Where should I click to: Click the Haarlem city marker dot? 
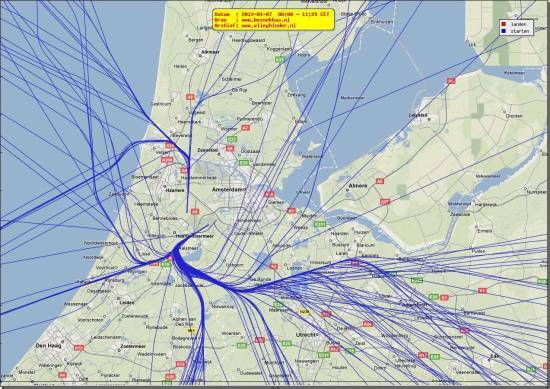pos(164,186)
